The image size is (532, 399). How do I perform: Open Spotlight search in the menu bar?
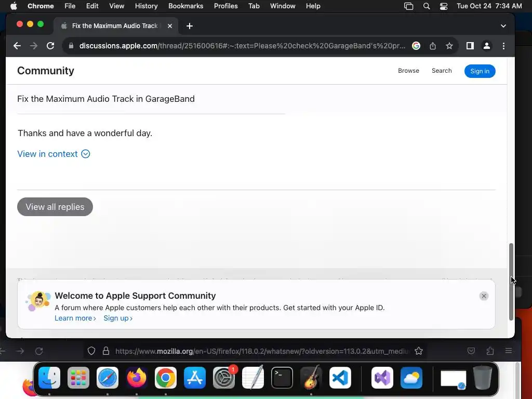point(427,6)
